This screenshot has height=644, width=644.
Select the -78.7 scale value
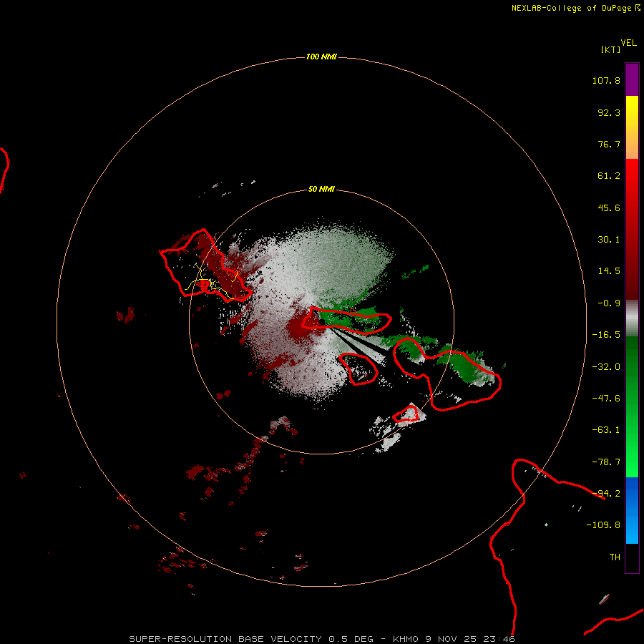tap(606, 462)
